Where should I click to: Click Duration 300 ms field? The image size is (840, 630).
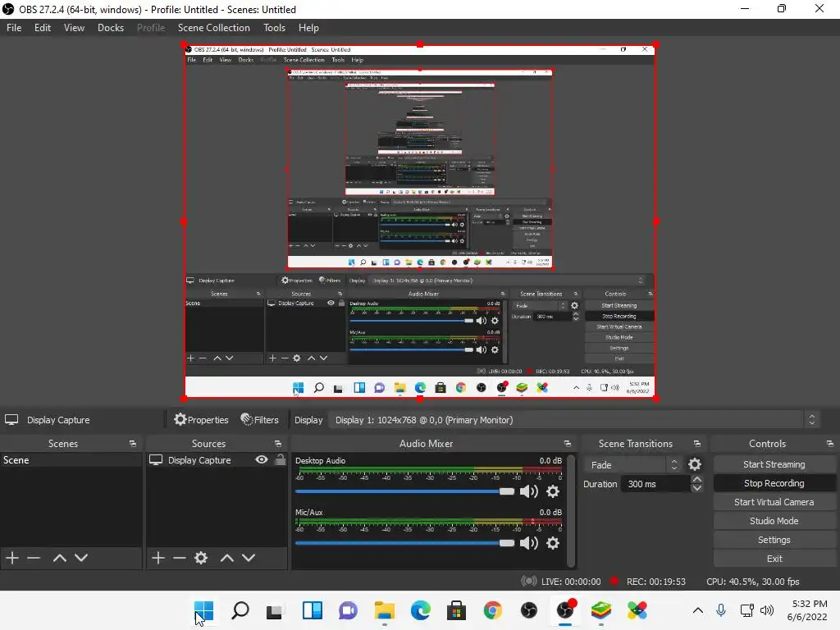[655, 484]
